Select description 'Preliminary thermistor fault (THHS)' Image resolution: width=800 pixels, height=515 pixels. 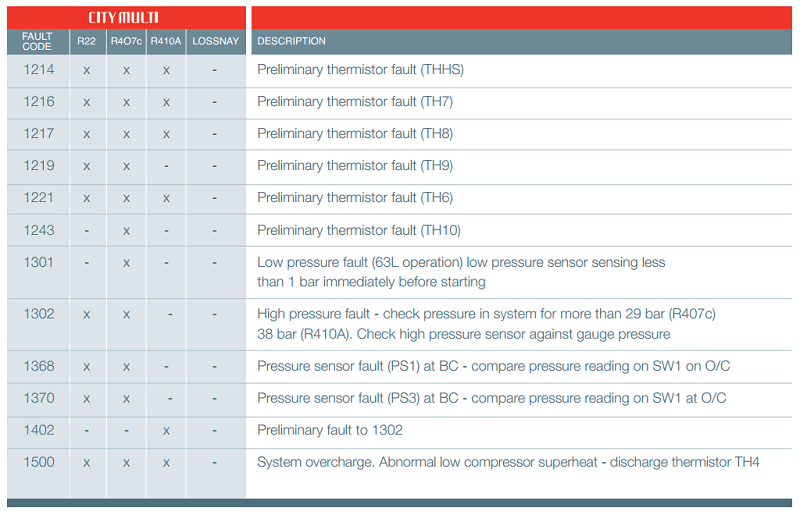[x=360, y=70]
